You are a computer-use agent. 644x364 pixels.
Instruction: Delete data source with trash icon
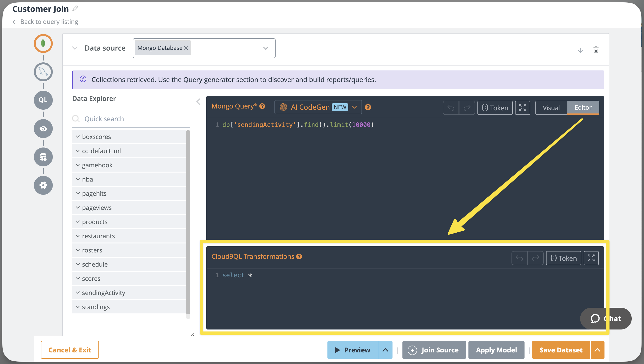point(596,50)
